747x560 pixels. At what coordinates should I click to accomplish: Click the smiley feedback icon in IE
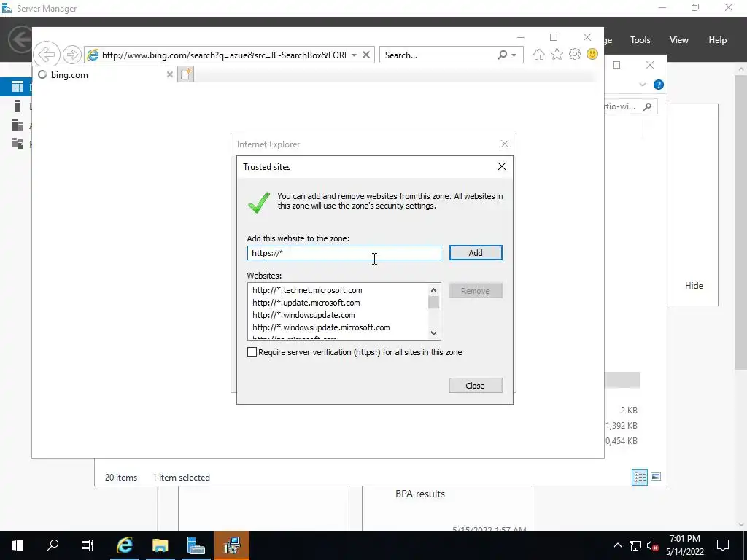[x=592, y=54]
